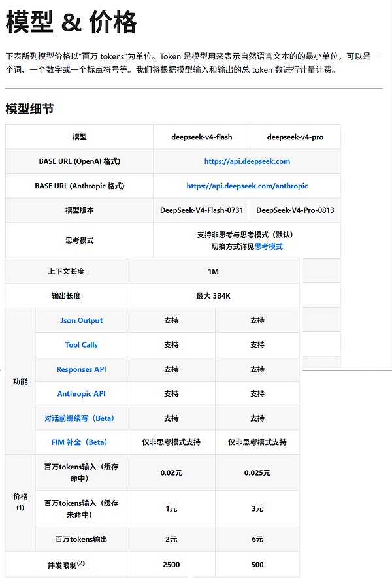Screen dimensions: 392x579
Task: Click the 1元 price cell
Action: (171, 509)
